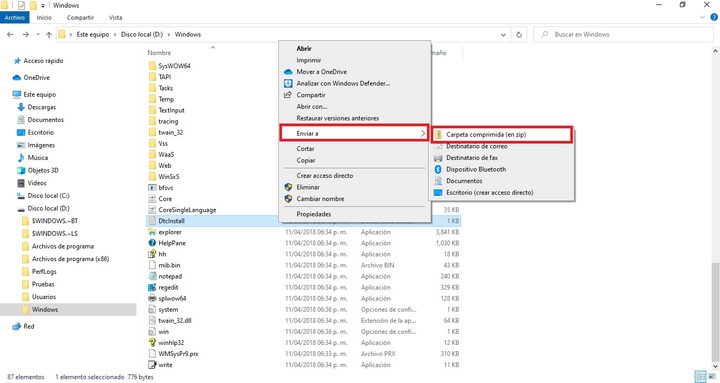Viewport: 720px width, 383px height.
Task: Open the Vista tab
Action: (x=115, y=17)
